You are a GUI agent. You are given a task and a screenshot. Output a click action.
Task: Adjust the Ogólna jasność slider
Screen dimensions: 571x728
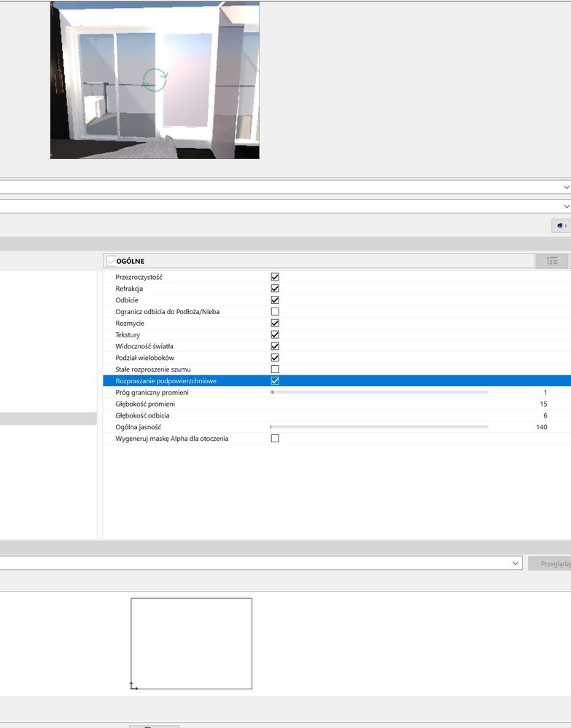point(380,427)
